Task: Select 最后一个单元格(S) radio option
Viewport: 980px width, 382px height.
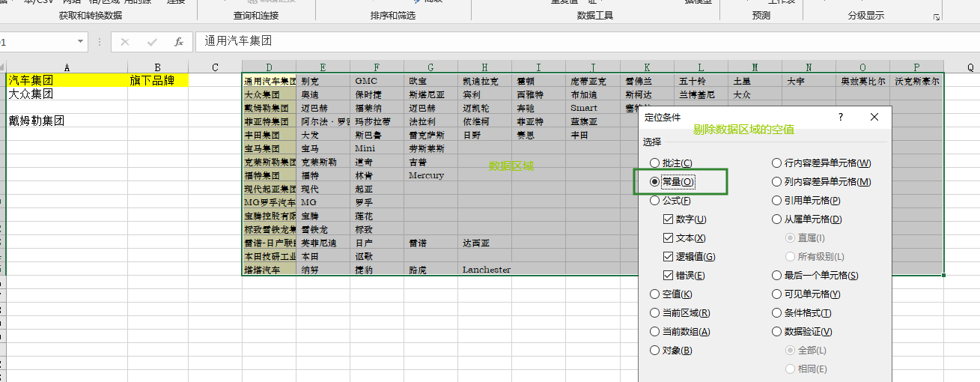Action: (x=816, y=276)
